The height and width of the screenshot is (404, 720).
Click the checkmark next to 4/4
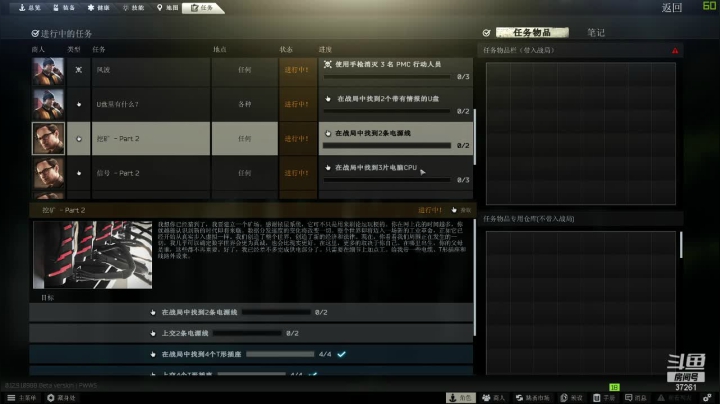pyautogui.click(x=341, y=354)
